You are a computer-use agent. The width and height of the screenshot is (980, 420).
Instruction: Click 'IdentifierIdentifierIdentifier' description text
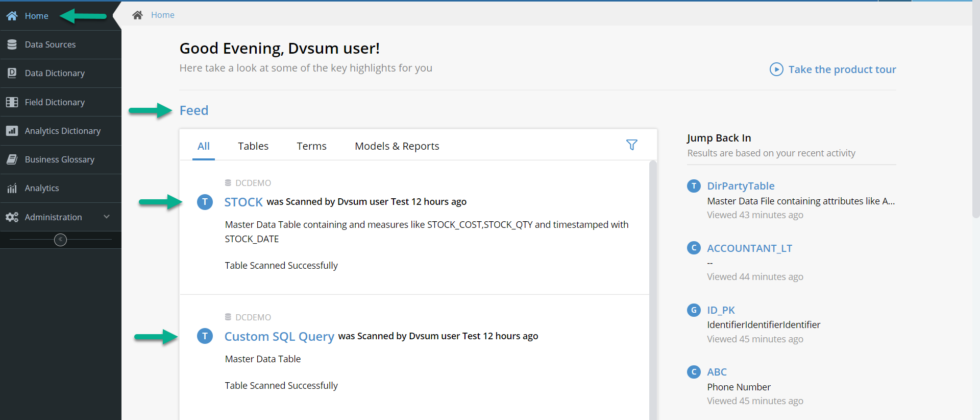click(764, 325)
